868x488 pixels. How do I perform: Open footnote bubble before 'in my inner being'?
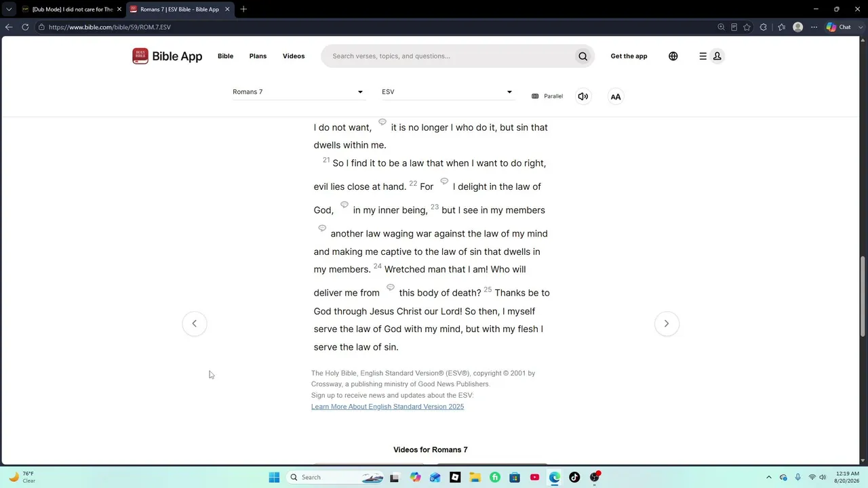click(344, 205)
